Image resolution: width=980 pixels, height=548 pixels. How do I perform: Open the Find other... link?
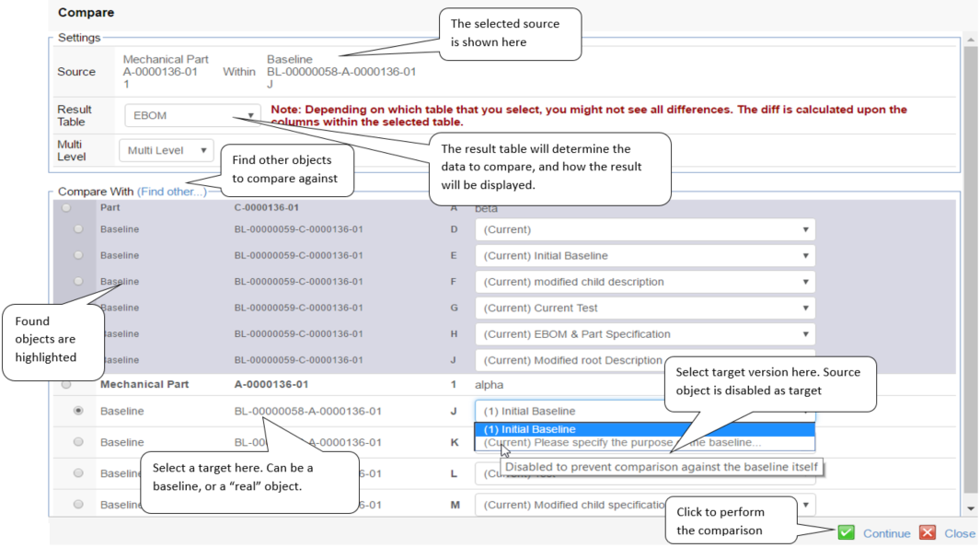click(171, 192)
